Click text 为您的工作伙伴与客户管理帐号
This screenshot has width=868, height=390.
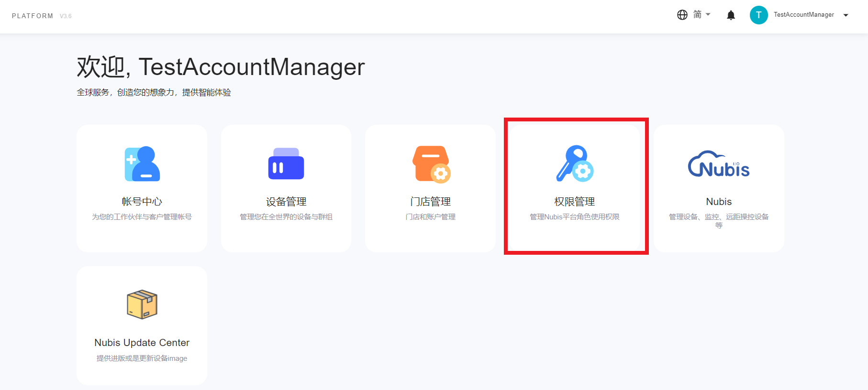pos(142,217)
